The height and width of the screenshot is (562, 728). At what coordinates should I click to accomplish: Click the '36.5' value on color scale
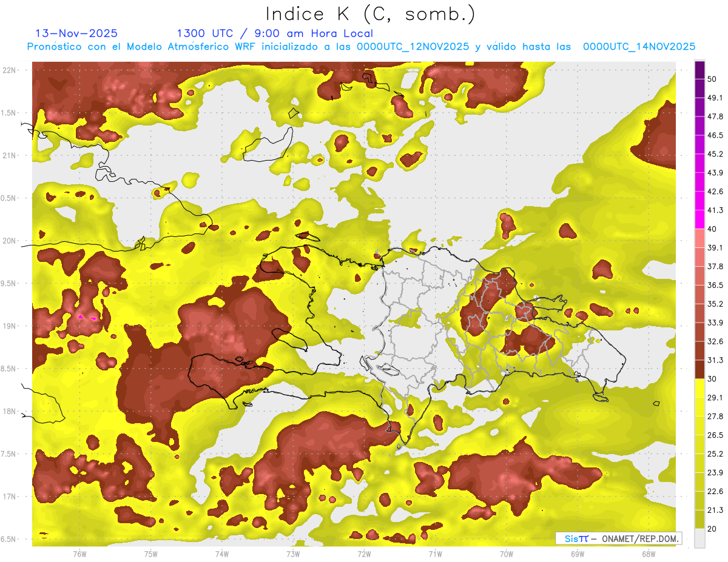point(715,285)
